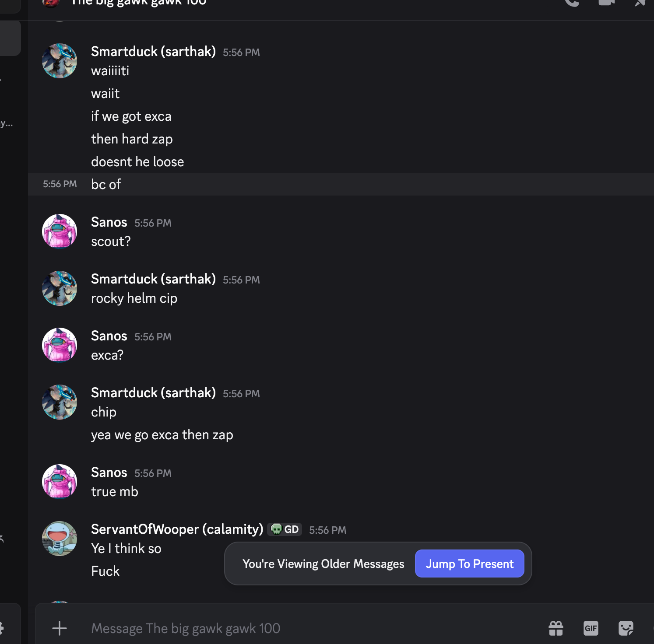The image size is (654, 644).
Task: Open the sticker picker
Action: pos(626,628)
